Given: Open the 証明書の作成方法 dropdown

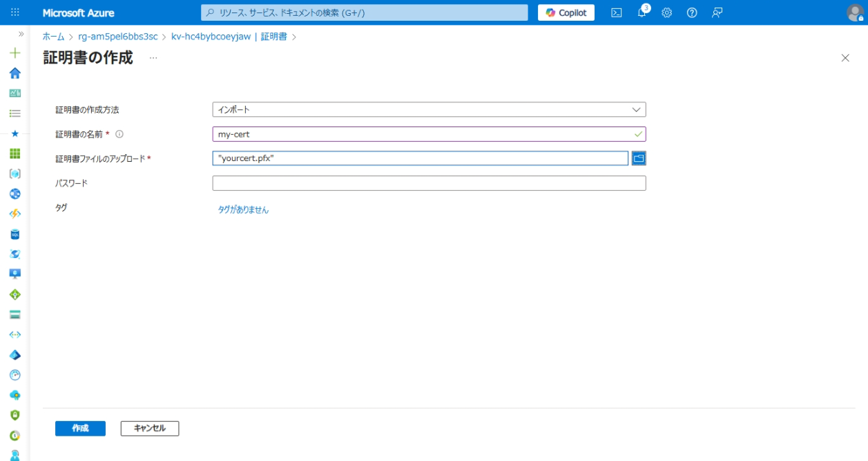Looking at the screenshot, I should click(x=429, y=110).
